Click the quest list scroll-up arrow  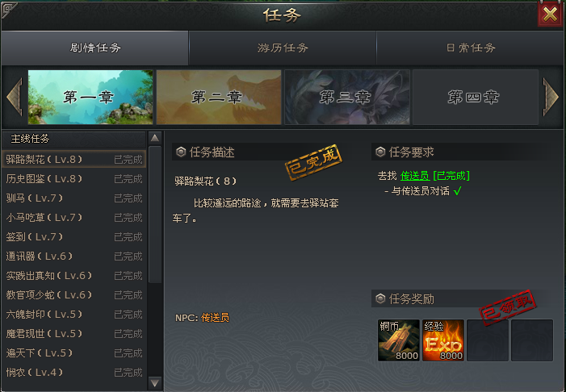[x=155, y=138]
